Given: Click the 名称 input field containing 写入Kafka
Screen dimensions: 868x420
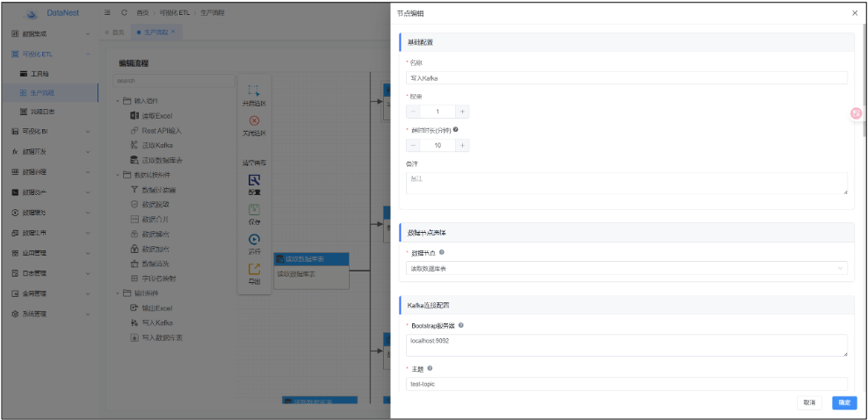Looking at the screenshot, I should tap(626, 78).
